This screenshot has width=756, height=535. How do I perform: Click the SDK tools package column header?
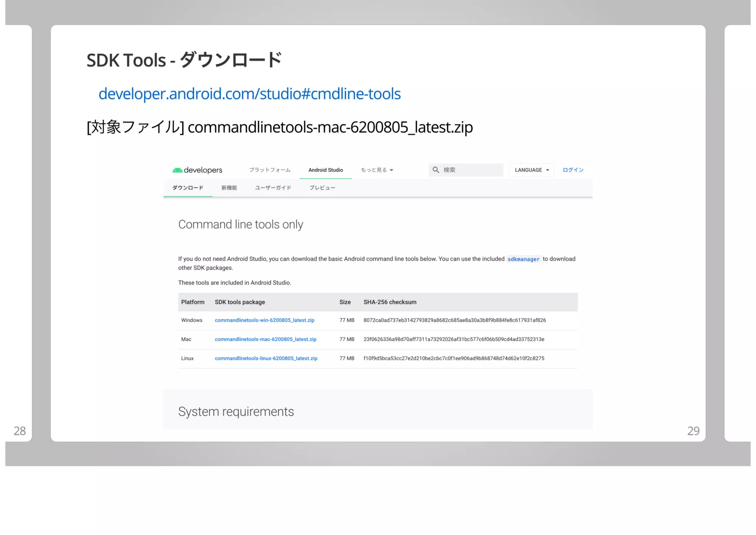(x=240, y=302)
